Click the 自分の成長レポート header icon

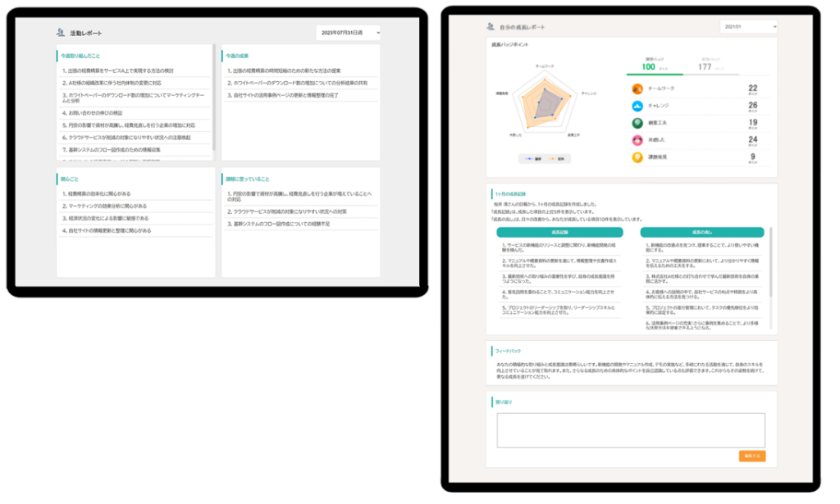click(491, 27)
